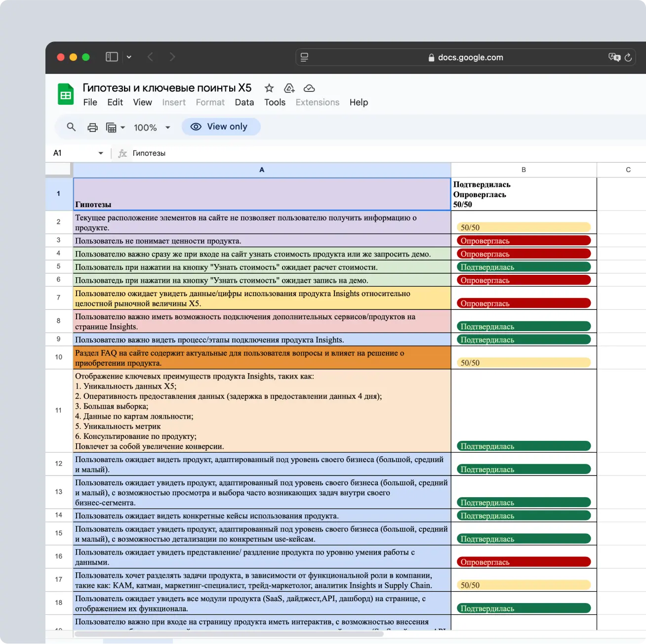Image resolution: width=646 pixels, height=644 pixels.
Task: Open the name box dropdown arrow
Action: pos(101,153)
